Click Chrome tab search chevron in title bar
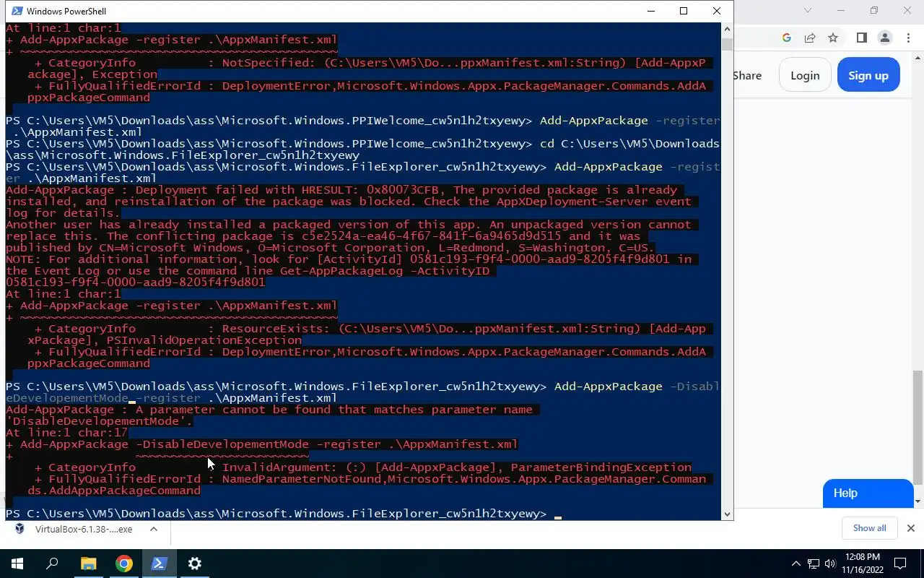924x578 pixels. tap(808, 10)
